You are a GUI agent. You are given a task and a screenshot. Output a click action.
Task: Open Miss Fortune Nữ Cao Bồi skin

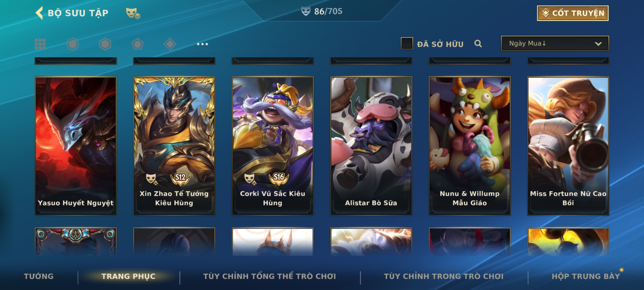(568, 146)
